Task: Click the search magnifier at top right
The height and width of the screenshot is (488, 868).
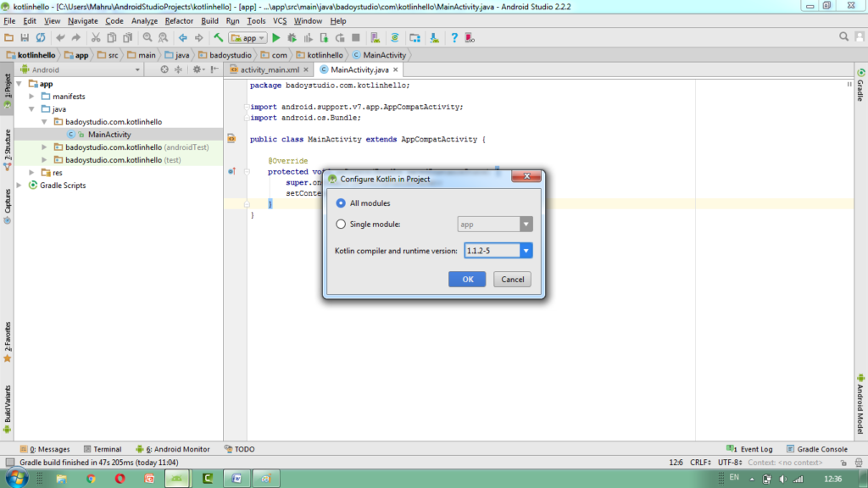Action: [x=844, y=37]
